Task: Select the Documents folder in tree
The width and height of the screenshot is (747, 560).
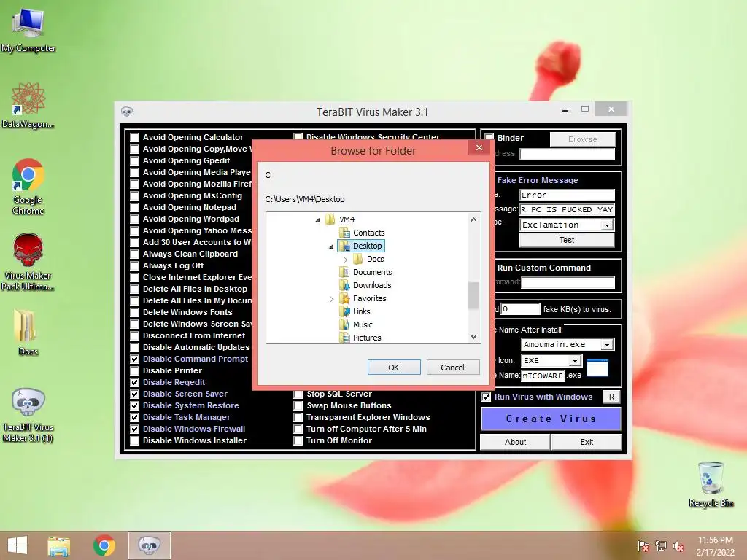Action: click(x=365, y=273)
